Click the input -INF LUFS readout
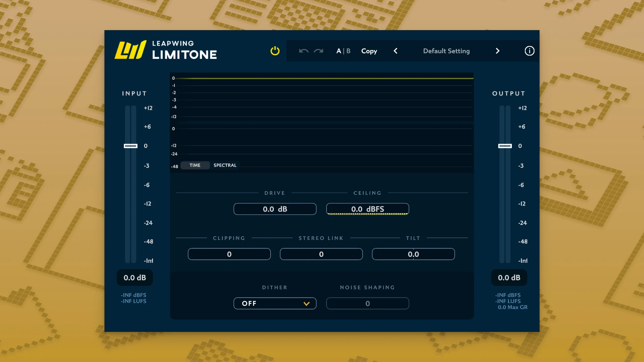The width and height of the screenshot is (644, 362). (133, 301)
